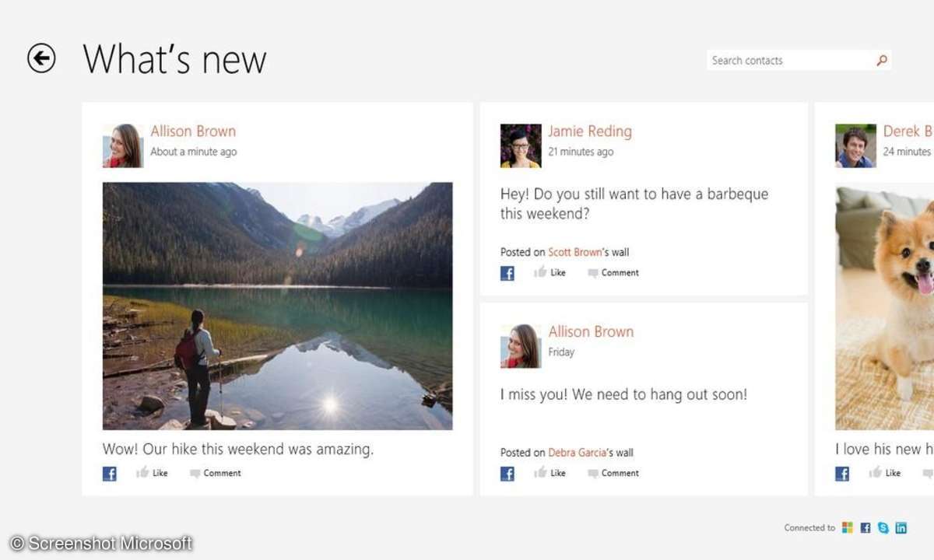Click the Microsoft account icon in Connected to

(848, 527)
